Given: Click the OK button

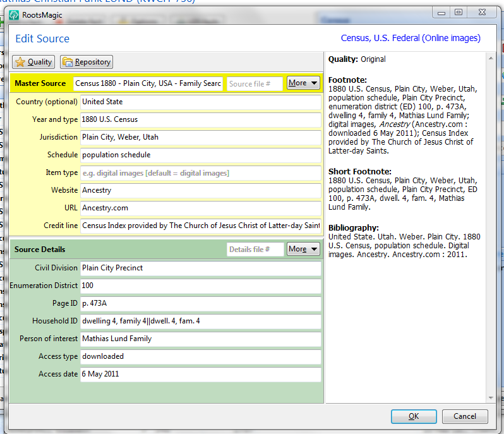Looking at the screenshot, I should point(414,416).
